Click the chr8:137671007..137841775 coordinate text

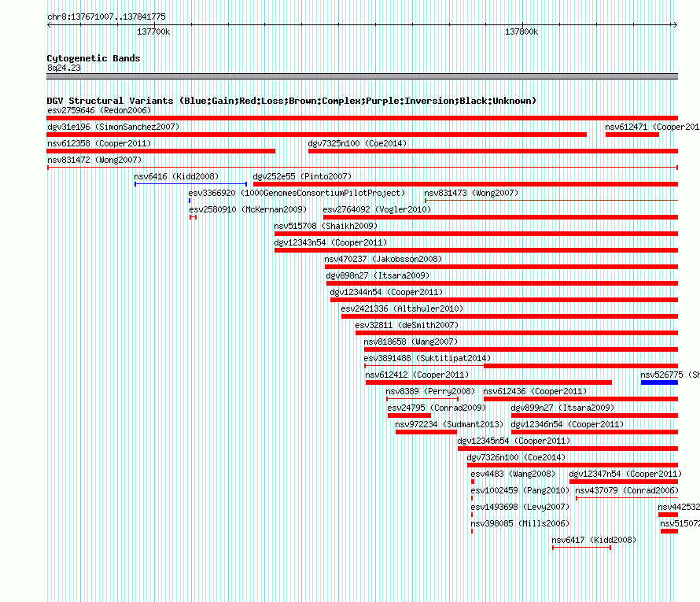106,17
